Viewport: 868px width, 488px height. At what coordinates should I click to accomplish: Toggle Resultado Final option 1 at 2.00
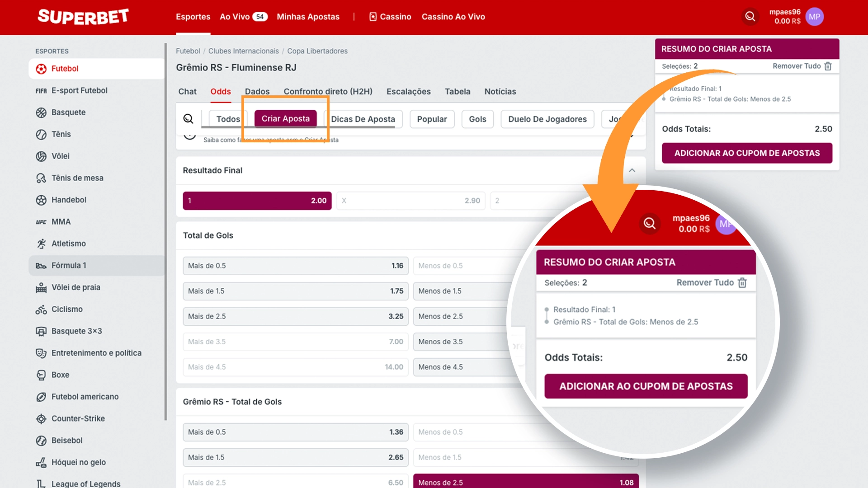257,201
